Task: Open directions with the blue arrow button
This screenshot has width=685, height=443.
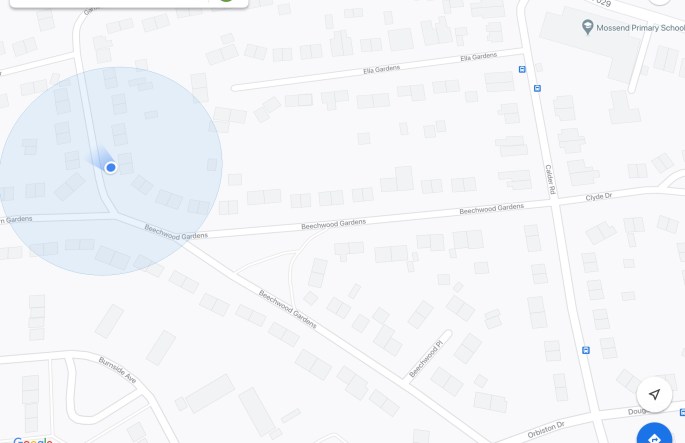Action: 654,434
